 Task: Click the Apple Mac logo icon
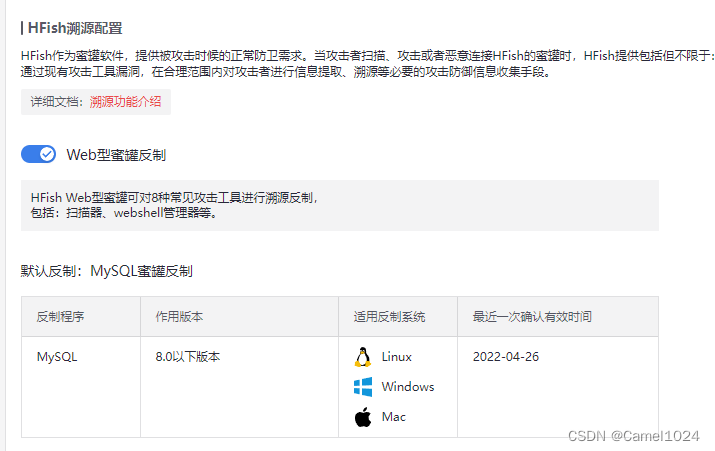363,417
